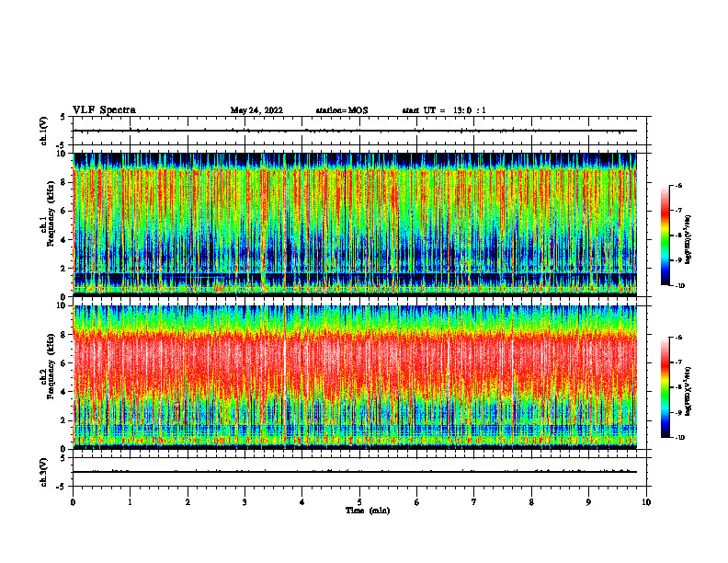Click the ch.1 spectrogram plot area
Viewport: 728px width, 563px height.
[355, 224]
